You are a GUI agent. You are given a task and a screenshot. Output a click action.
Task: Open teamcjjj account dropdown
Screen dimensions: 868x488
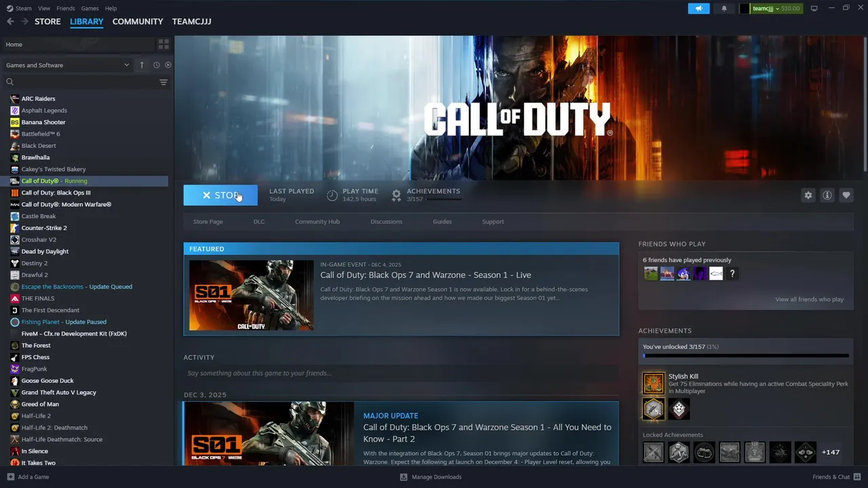pos(770,8)
